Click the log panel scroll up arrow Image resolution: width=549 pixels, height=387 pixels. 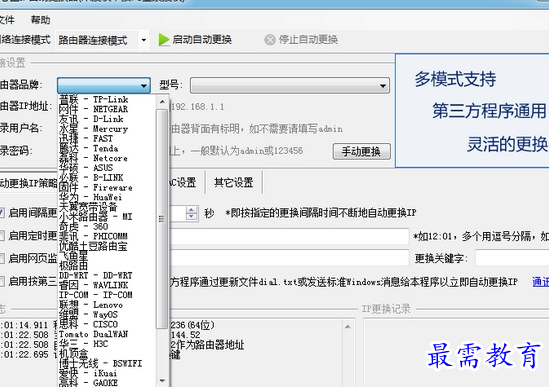pos(347,327)
